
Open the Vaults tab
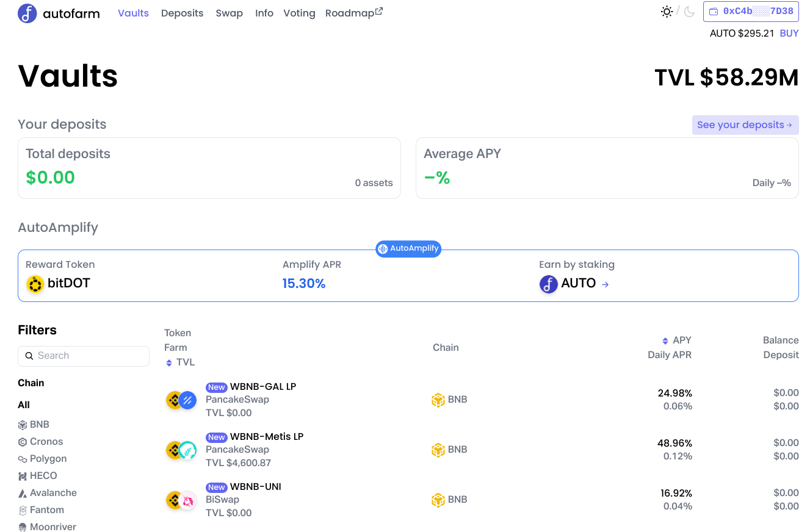click(x=133, y=13)
